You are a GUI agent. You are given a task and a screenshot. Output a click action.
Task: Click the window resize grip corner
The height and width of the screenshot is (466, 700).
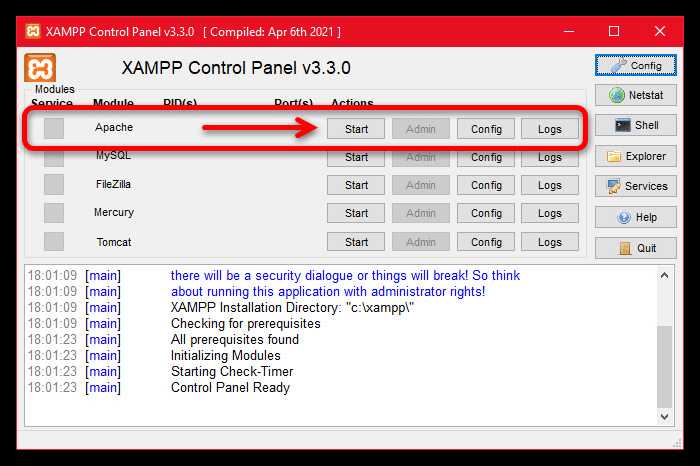(x=677, y=443)
